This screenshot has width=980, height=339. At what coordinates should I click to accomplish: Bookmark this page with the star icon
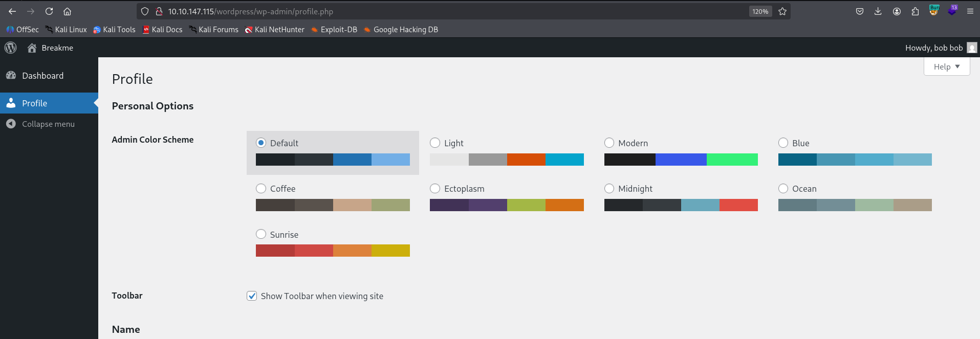(782, 11)
